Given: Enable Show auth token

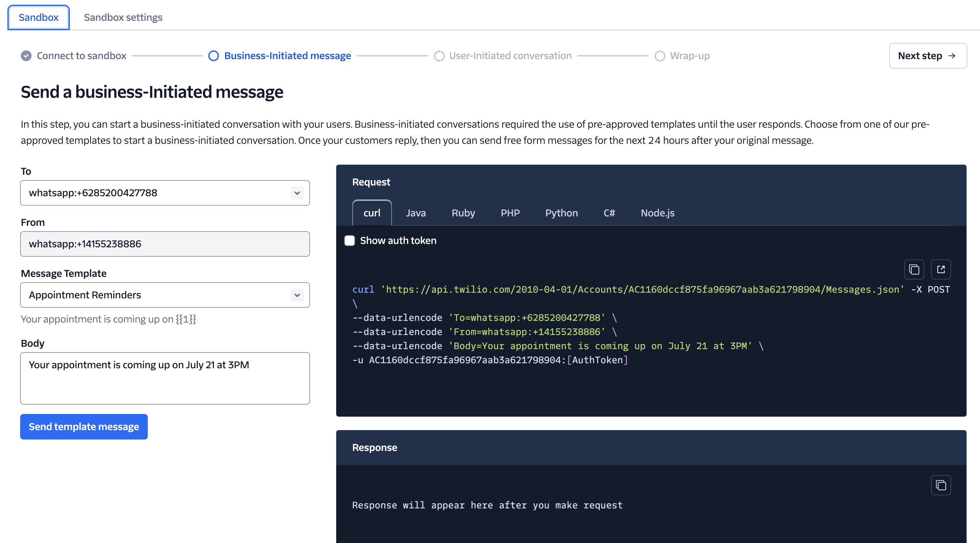Looking at the screenshot, I should (349, 240).
